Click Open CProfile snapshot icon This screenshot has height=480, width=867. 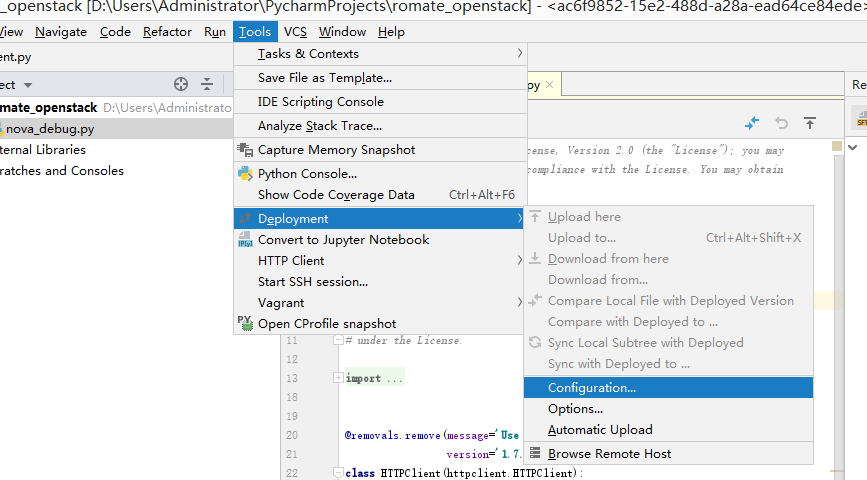click(245, 323)
